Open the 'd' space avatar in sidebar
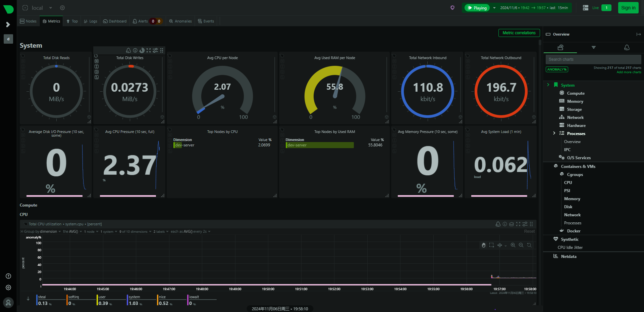Screen dimensions: 644x312 [x=8, y=39]
